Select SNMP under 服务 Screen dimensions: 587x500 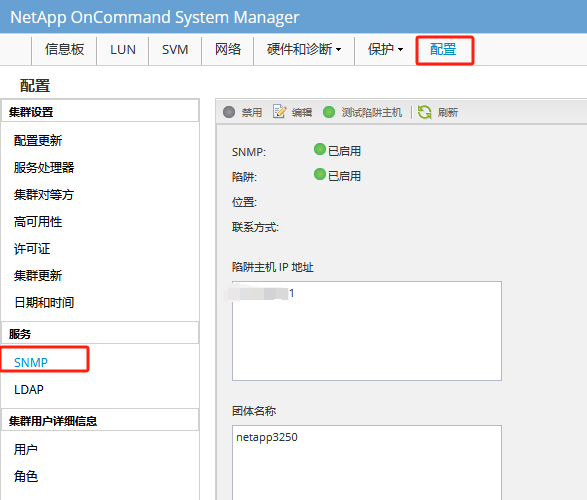(31, 362)
